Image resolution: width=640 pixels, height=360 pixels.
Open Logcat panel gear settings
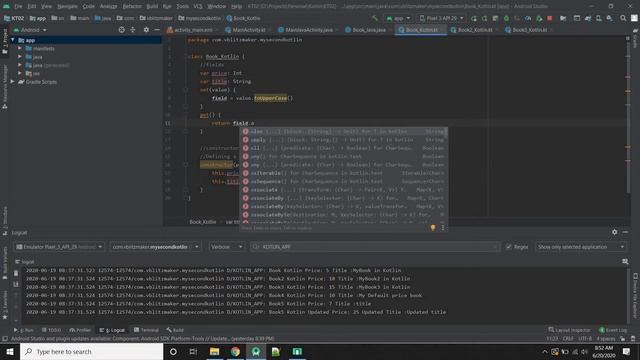coord(615,232)
